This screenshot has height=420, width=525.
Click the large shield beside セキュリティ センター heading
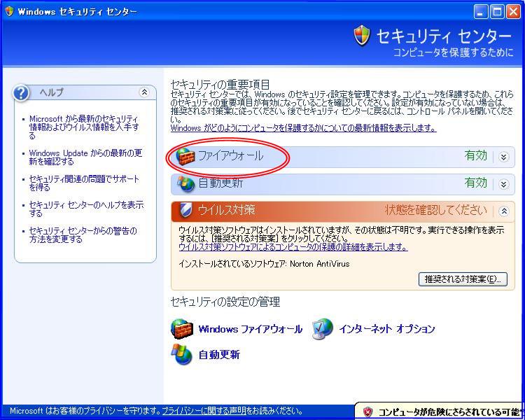[363, 36]
